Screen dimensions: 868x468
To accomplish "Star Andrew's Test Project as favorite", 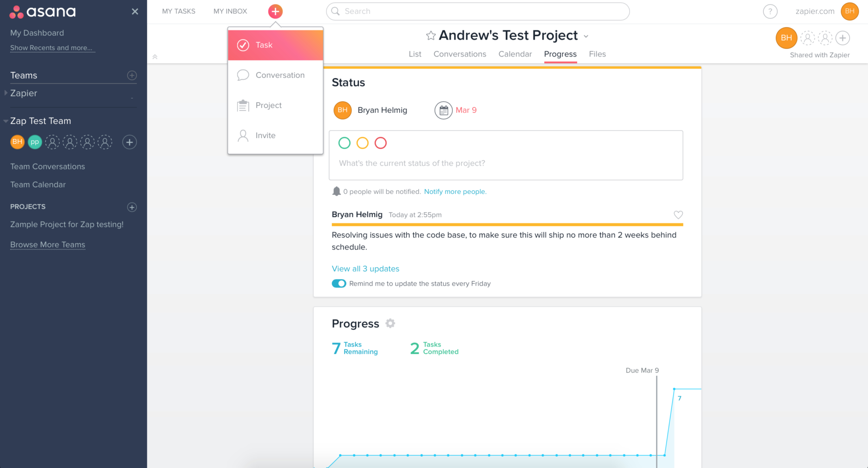I will pos(431,36).
